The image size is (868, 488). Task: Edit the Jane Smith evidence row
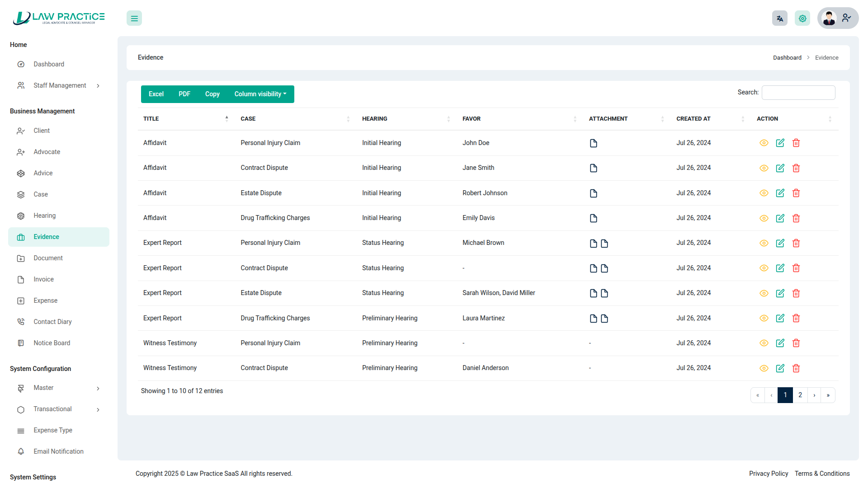coord(780,168)
